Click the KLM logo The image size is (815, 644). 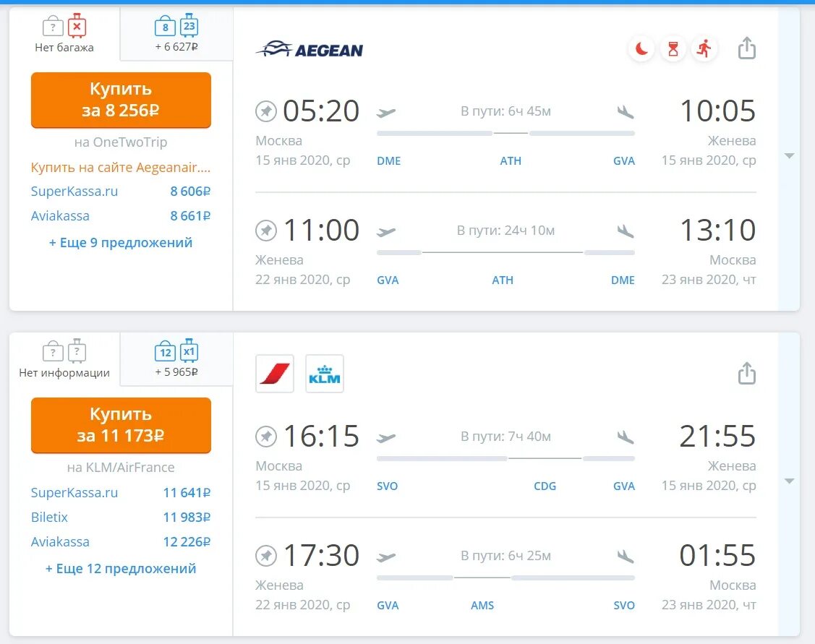[325, 374]
